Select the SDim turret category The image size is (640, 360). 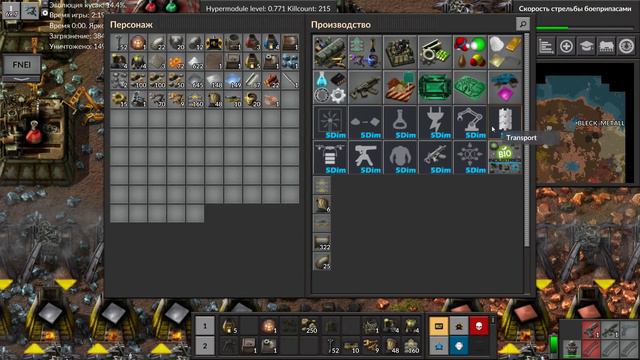[x=365, y=157]
